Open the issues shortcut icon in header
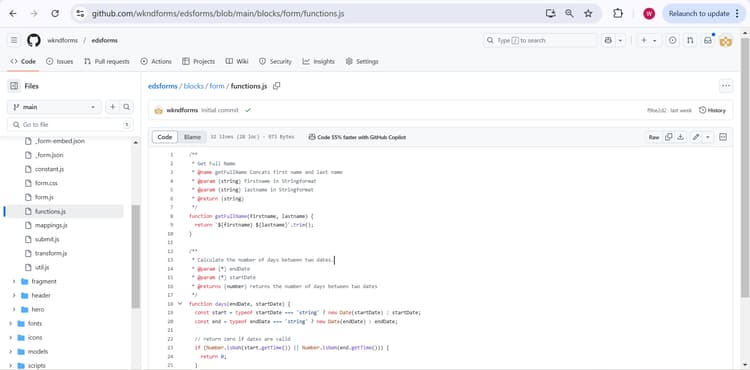 (x=673, y=41)
